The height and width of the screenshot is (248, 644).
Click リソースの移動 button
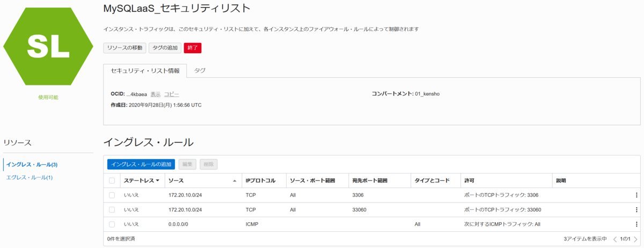[x=125, y=48]
